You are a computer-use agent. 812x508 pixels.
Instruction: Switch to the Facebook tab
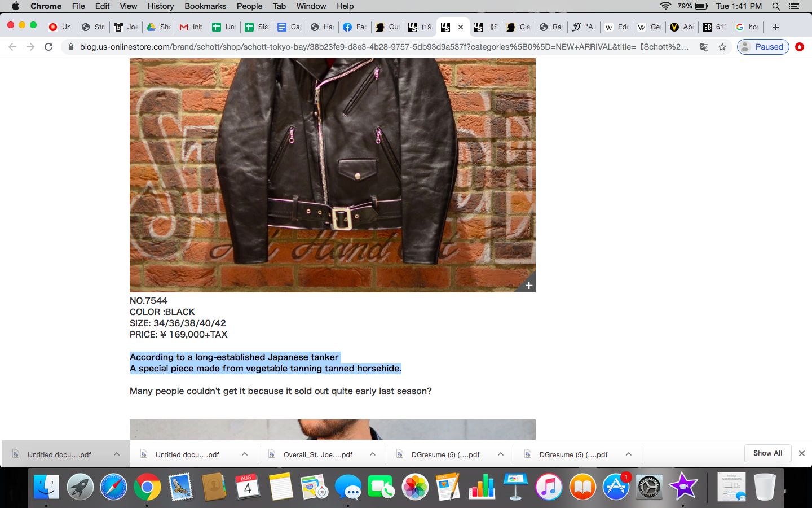(355, 27)
